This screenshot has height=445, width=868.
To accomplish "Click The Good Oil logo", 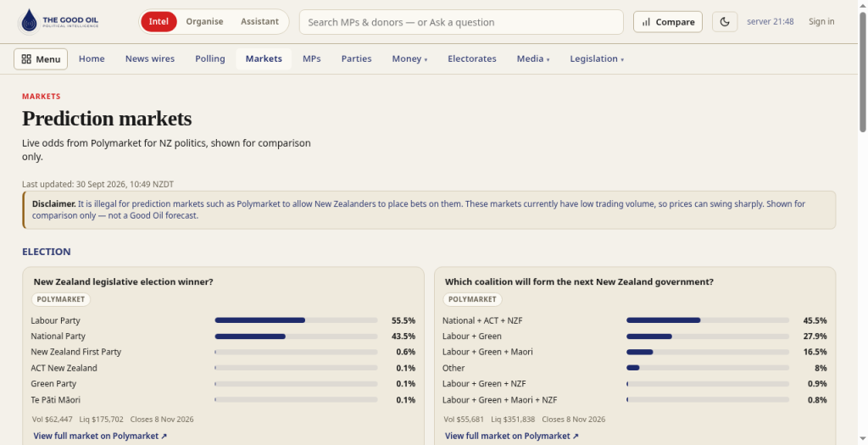I will pos(58,21).
